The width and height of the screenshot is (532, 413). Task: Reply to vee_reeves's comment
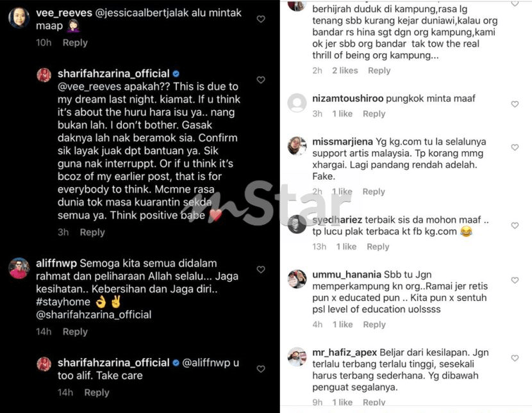[75, 43]
